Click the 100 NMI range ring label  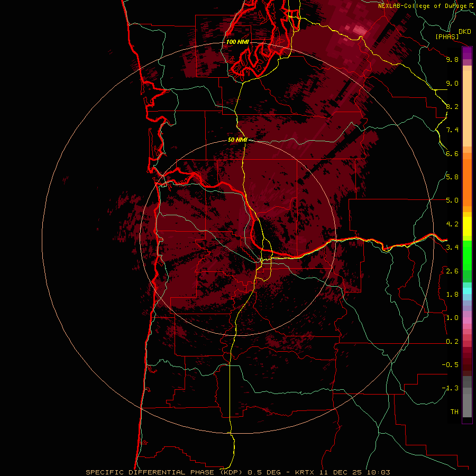pyautogui.click(x=237, y=42)
